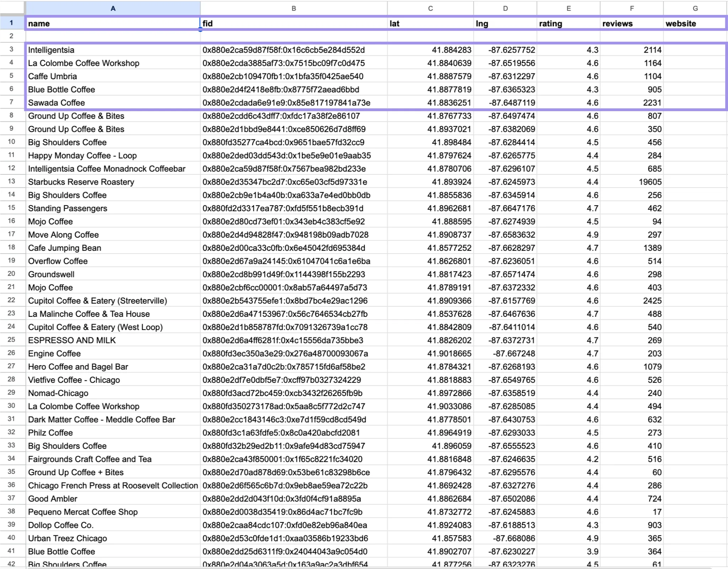This screenshot has width=728, height=569.
Task: Click the 'fid' header cell
Action: point(294,23)
